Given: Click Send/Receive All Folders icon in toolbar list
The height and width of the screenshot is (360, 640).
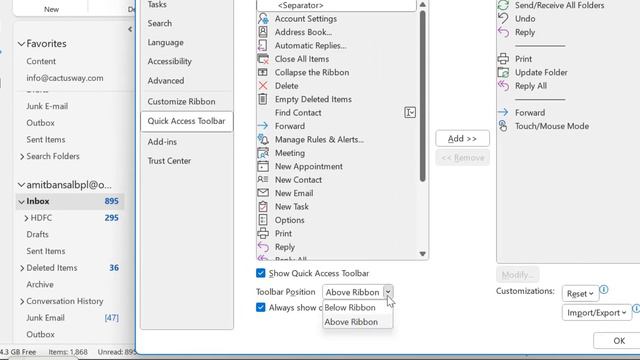Looking at the screenshot, I should tap(503, 5).
